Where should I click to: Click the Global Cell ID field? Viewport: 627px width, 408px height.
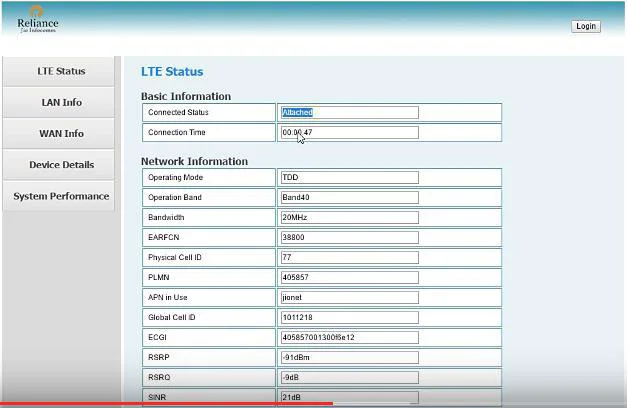[349, 317]
